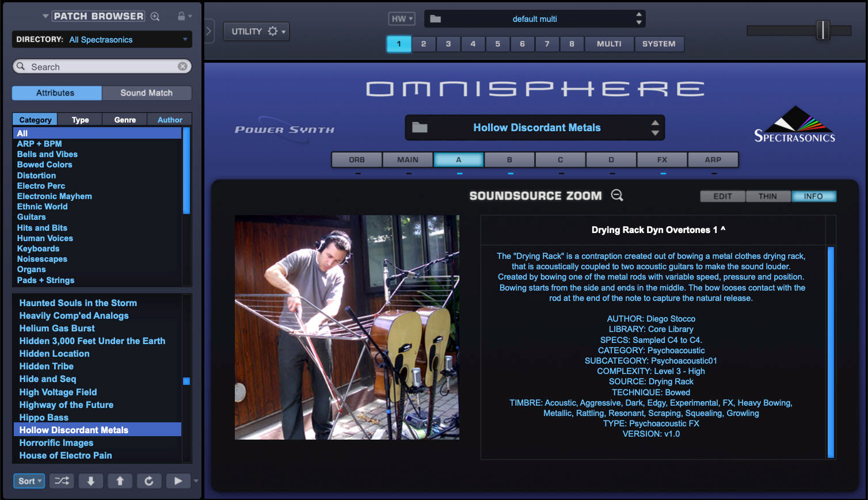This screenshot has width=868, height=500.
Task: Click the EDIT button
Action: [723, 196]
